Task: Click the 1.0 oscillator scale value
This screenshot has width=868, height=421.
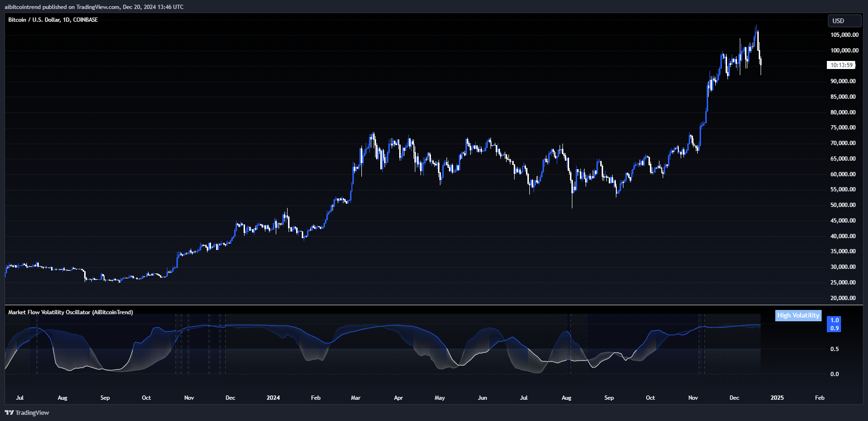Action: coord(834,320)
